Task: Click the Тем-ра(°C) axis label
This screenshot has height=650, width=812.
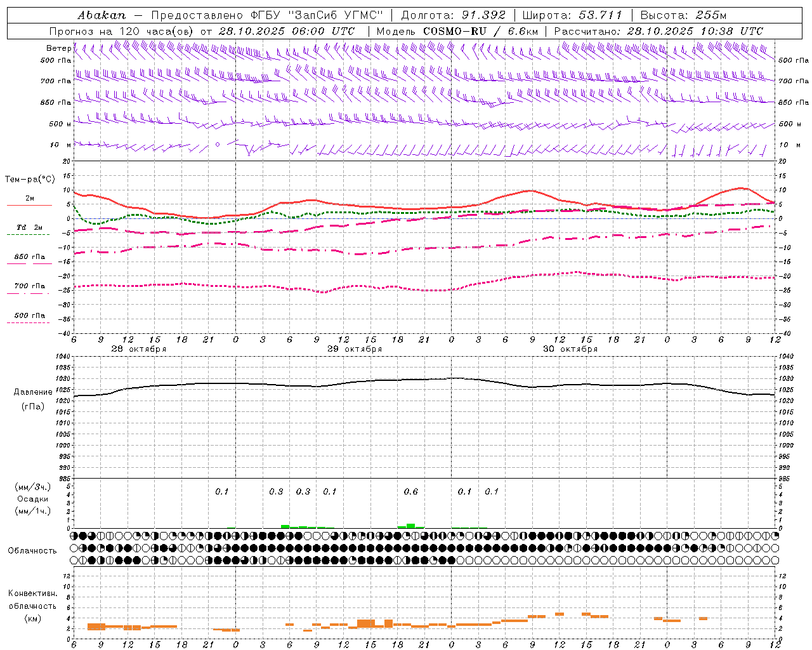Action: click(x=30, y=180)
